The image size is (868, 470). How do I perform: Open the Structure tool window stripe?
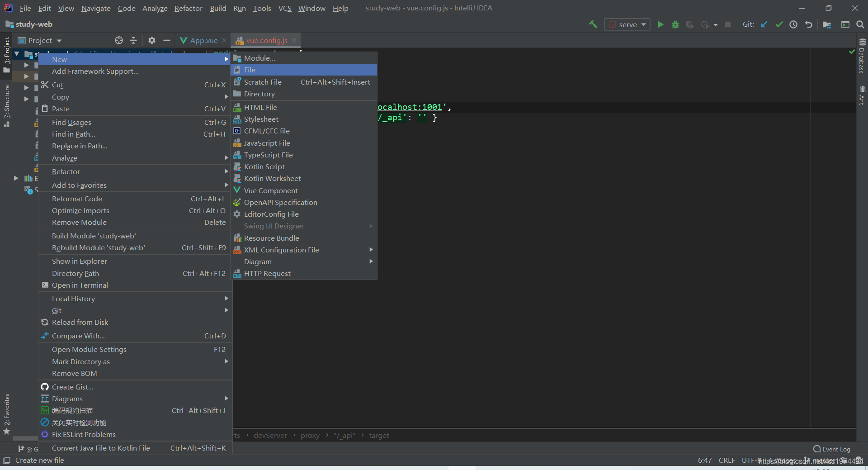[6, 106]
